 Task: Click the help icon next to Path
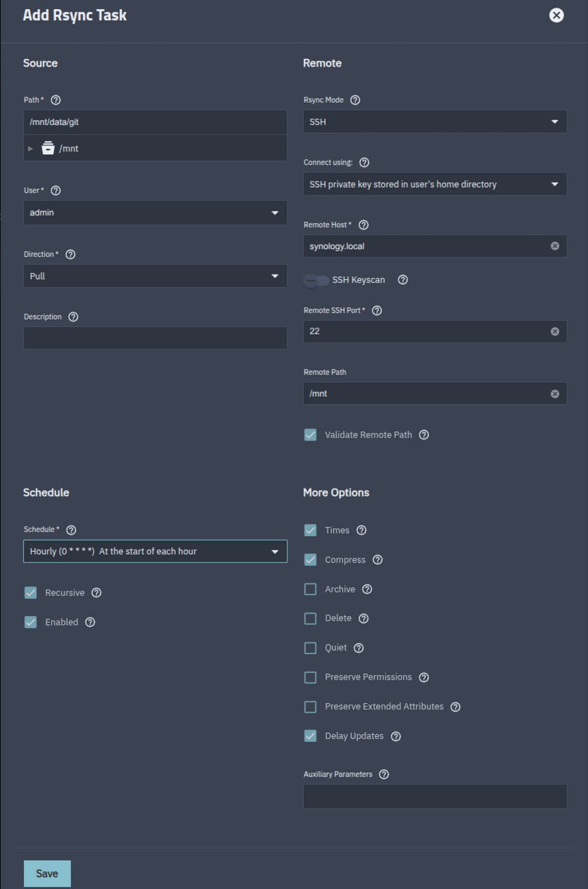click(56, 100)
